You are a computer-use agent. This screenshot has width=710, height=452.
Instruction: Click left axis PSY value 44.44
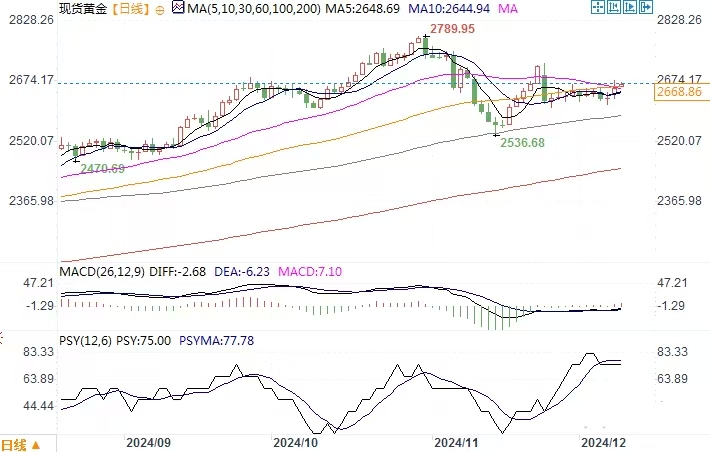coord(38,406)
